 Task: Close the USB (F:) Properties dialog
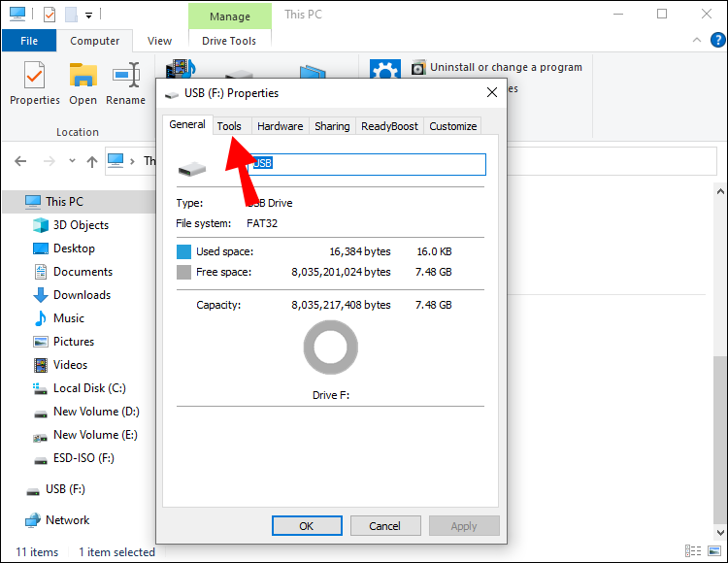[x=492, y=92]
